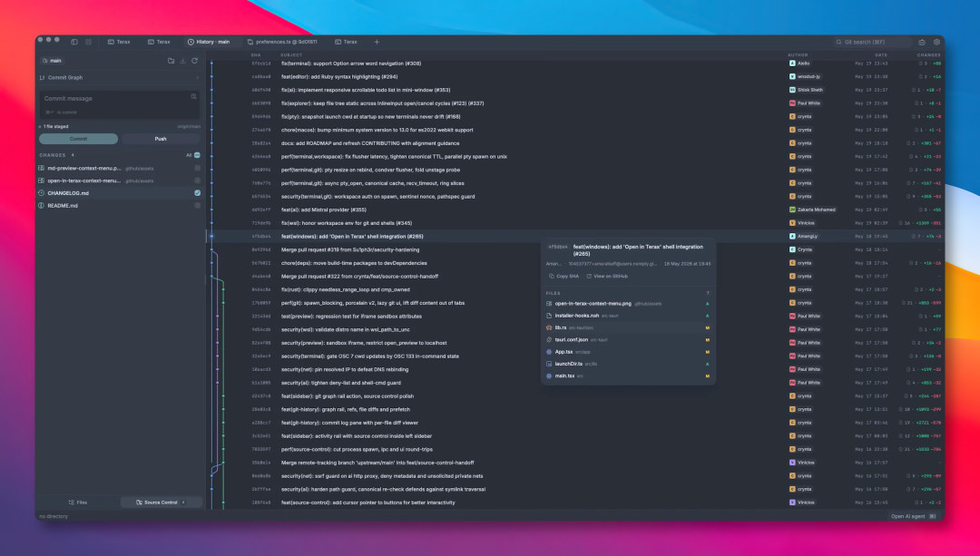Viewport: 980px width, 556px height.
Task: Focus the Git search field
Action: 873,42
